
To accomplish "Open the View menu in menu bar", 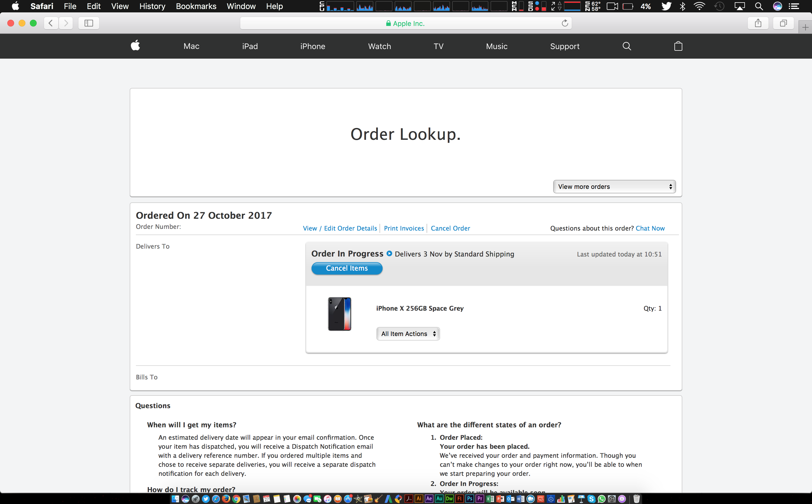I will pos(120,6).
